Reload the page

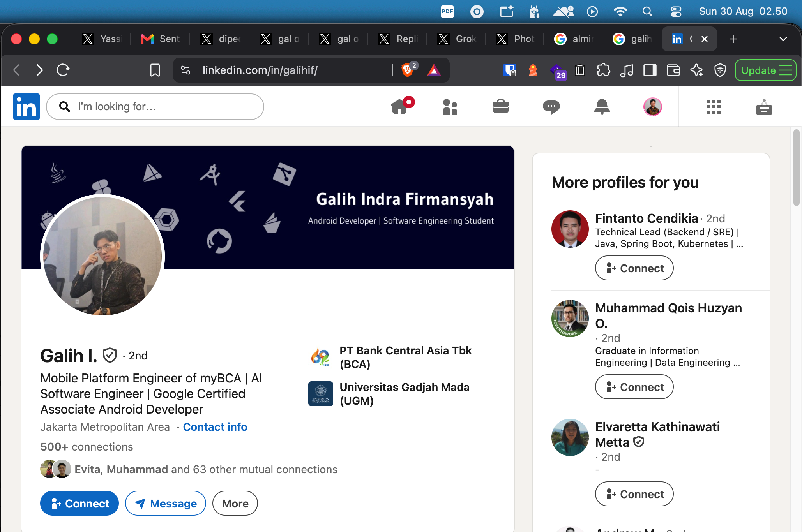pyautogui.click(x=63, y=70)
